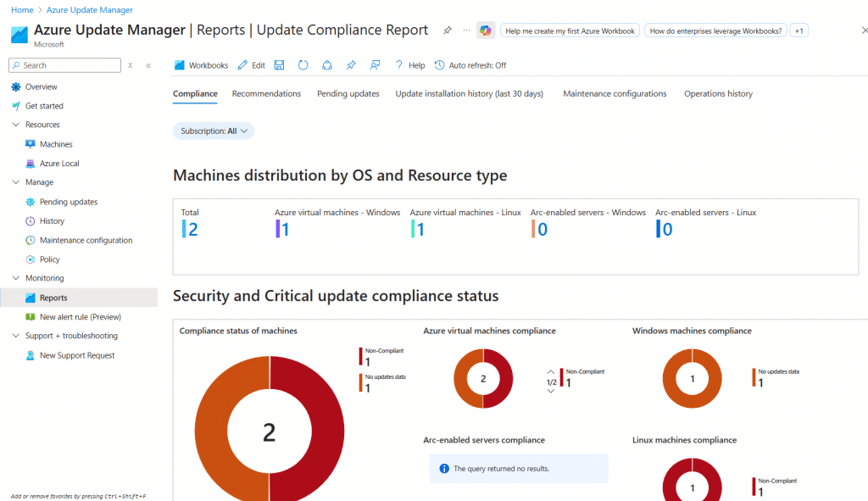The image size is (868, 501).
Task: Click the pin icon in workbook toolbar
Action: pos(351,65)
